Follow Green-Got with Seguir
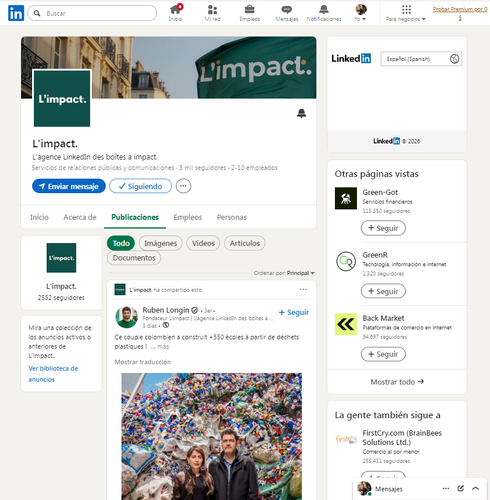The image size is (490, 500). coord(383,228)
